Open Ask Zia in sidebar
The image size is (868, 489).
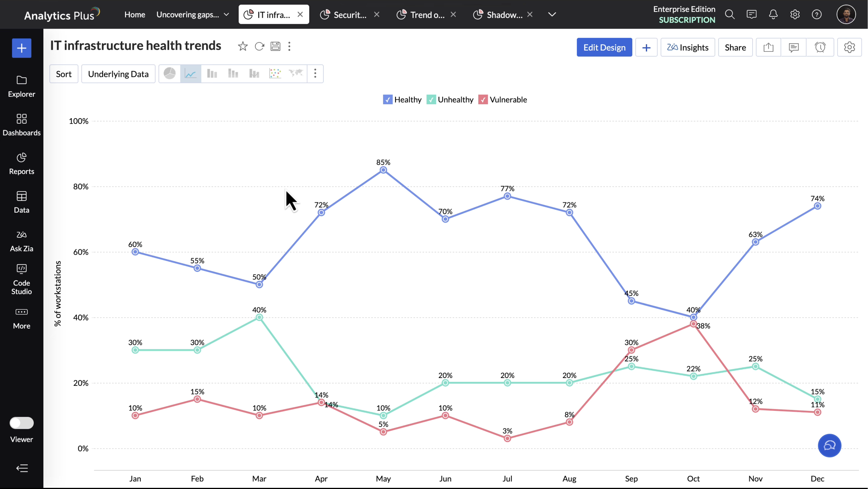pos(22,241)
